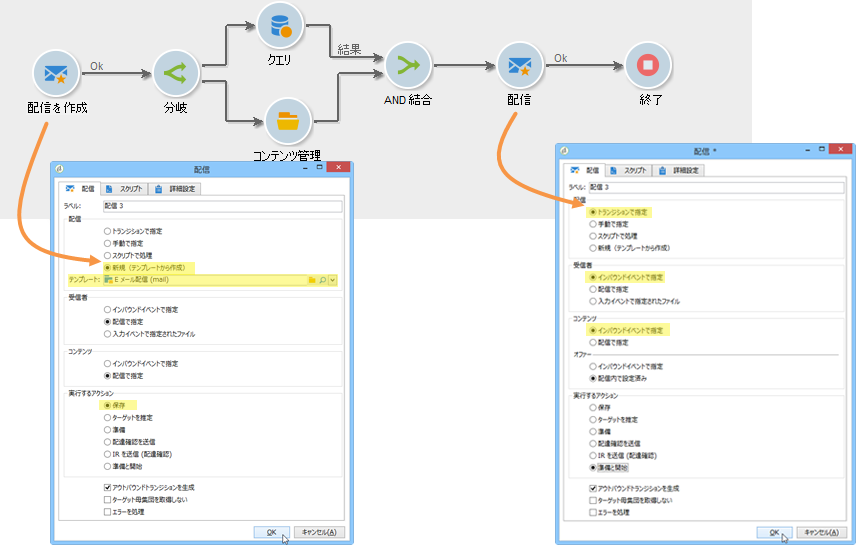Open the スクリプト tab in the 配信 * dialog
The image size is (856, 545).
(x=629, y=170)
